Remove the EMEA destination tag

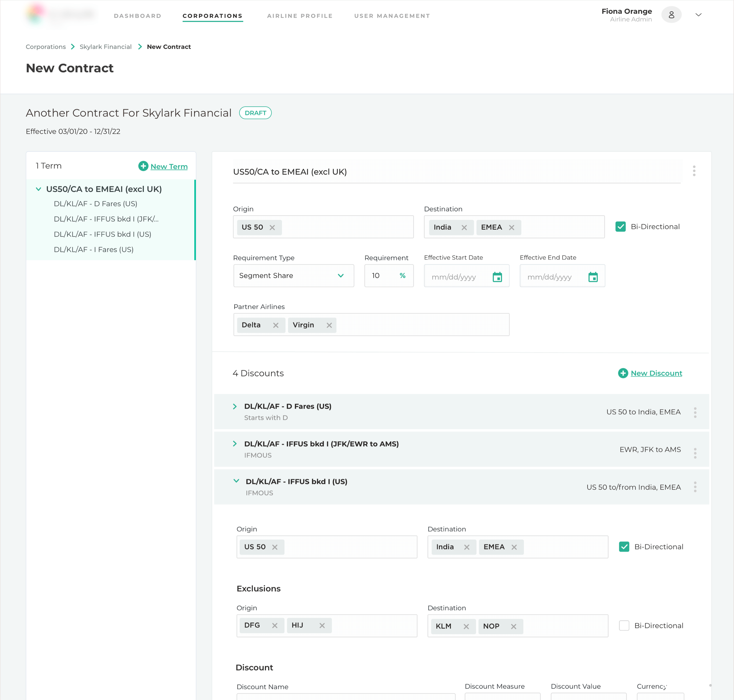point(512,227)
